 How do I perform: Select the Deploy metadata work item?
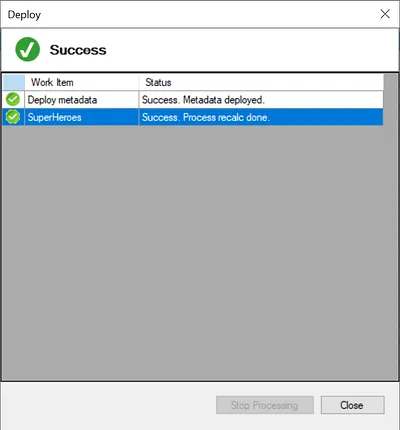click(82, 99)
